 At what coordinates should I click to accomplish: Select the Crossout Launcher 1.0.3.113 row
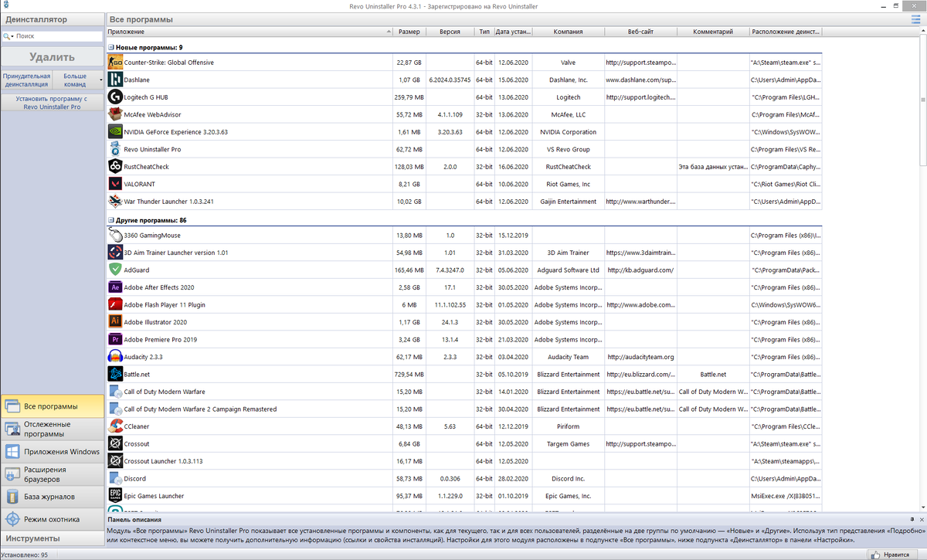pos(463,461)
